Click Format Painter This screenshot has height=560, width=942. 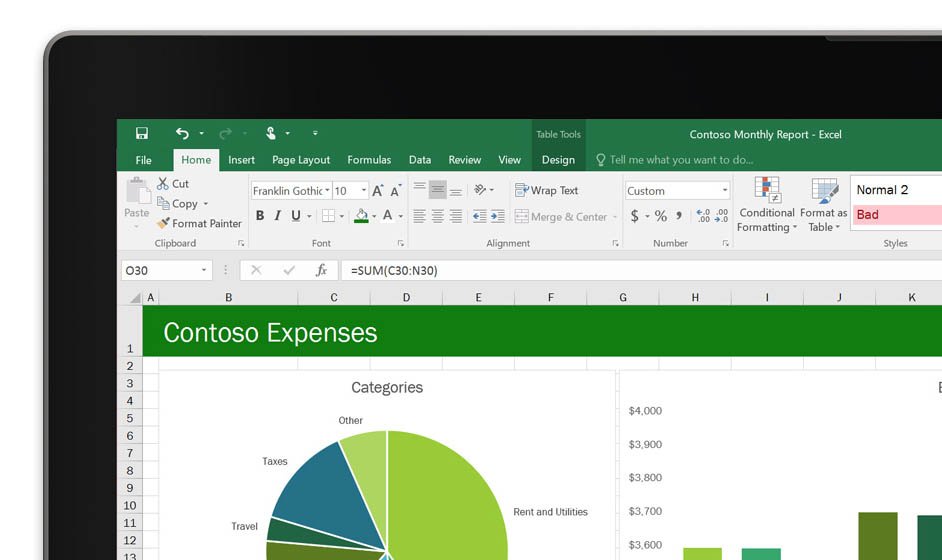coord(199,224)
